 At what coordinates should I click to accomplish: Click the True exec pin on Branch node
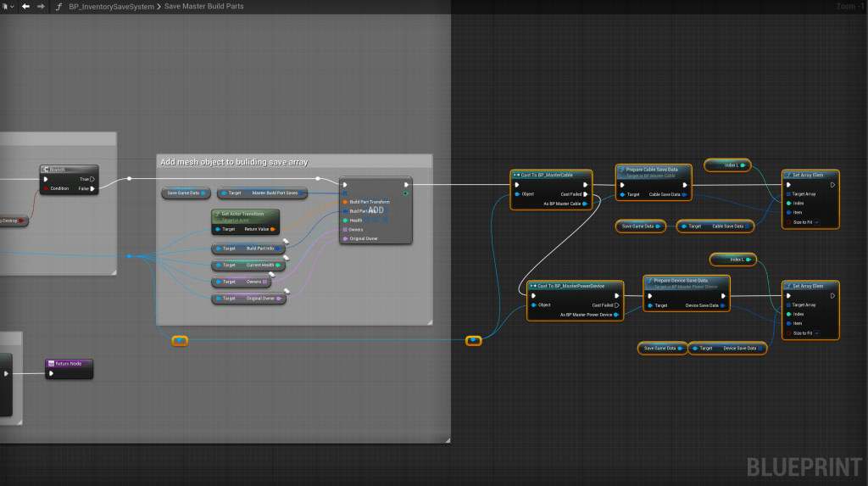[x=93, y=179]
